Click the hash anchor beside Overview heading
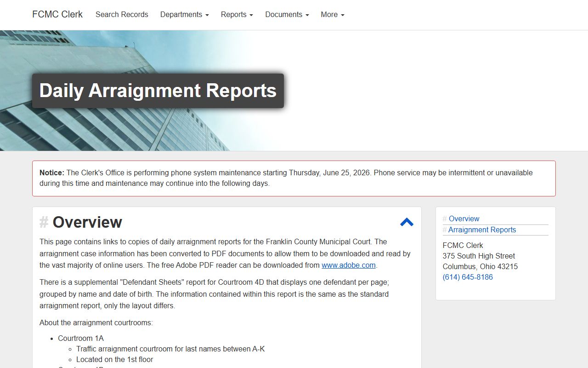 (44, 222)
